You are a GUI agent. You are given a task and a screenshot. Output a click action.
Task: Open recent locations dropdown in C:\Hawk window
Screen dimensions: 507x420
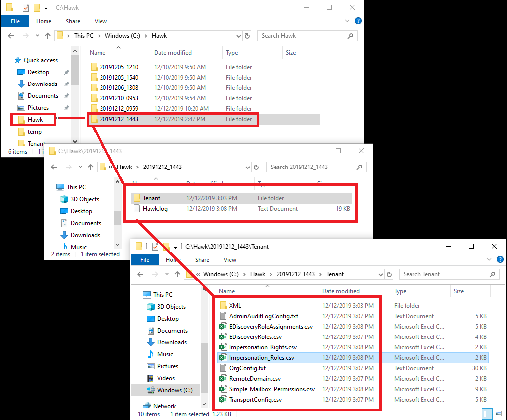[37, 36]
